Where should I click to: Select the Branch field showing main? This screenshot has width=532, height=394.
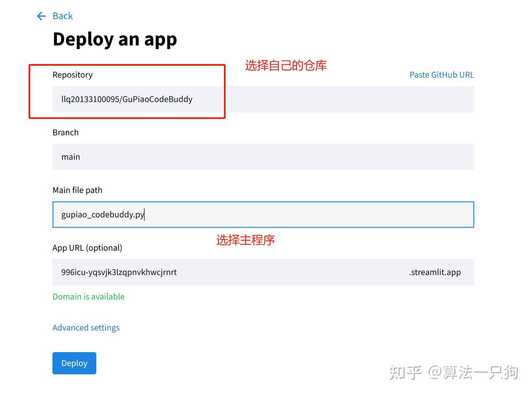[x=263, y=157]
